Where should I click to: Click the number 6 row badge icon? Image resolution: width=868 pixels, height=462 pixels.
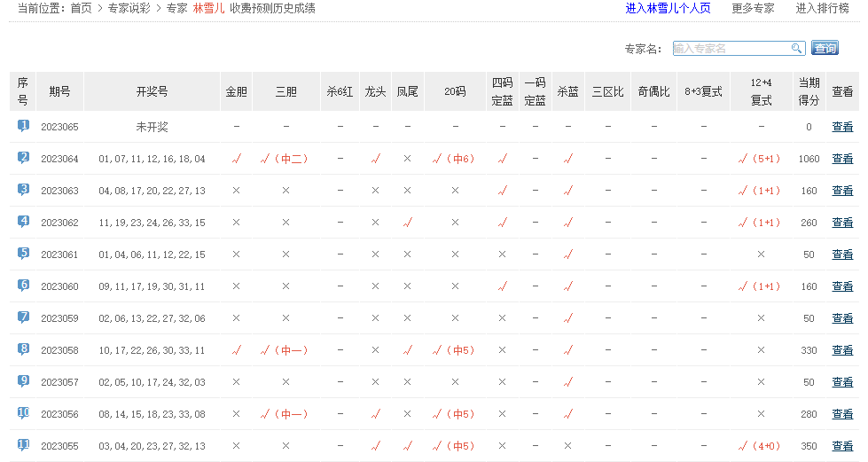click(23, 286)
